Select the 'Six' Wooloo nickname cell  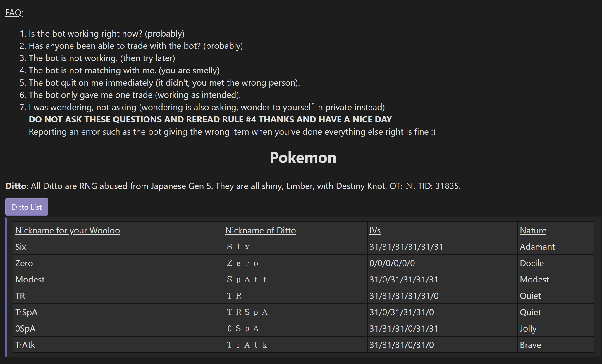point(118,247)
